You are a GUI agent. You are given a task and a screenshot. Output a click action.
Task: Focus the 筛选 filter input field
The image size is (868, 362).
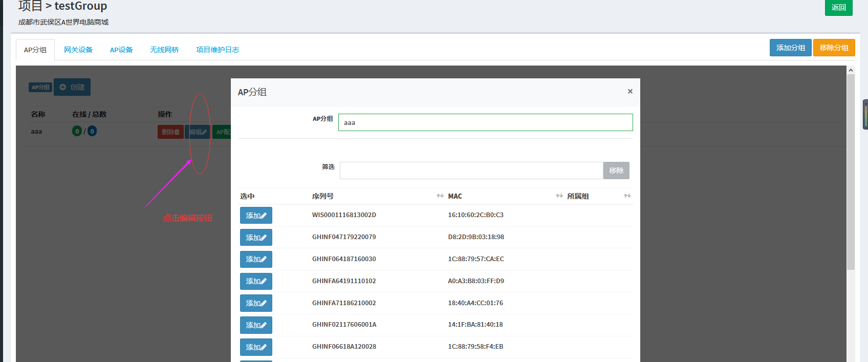click(471, 171)
